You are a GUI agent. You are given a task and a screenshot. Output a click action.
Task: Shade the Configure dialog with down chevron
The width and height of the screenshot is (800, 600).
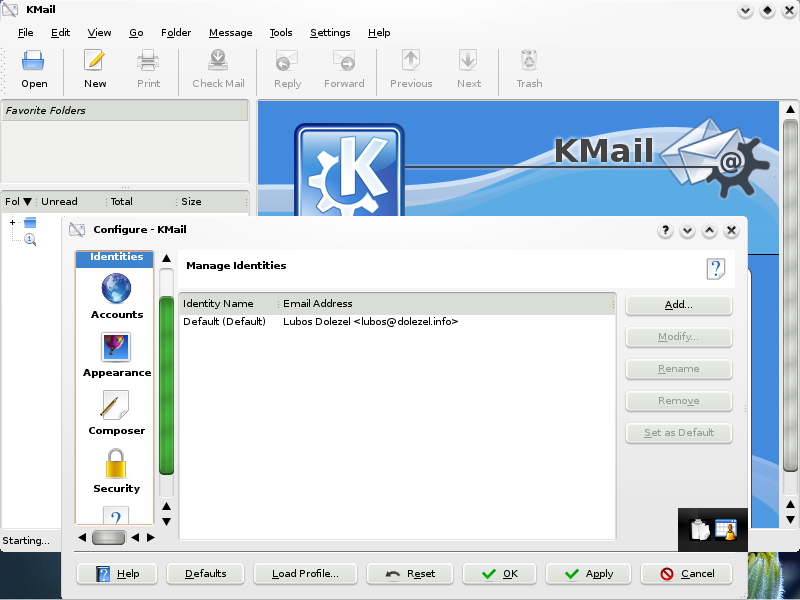click(687, 231)
